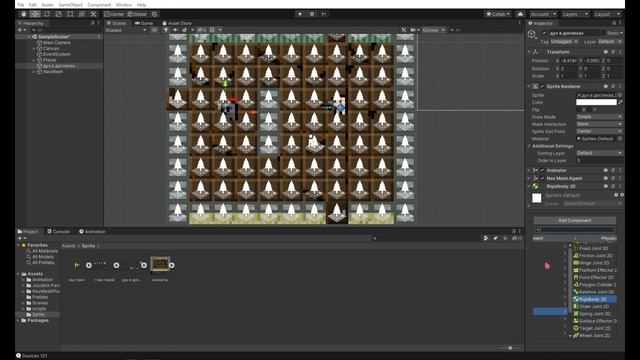Open the Tag Untagged dropdown
Screen dimensions: 640x360
click(x=564, y=42)
